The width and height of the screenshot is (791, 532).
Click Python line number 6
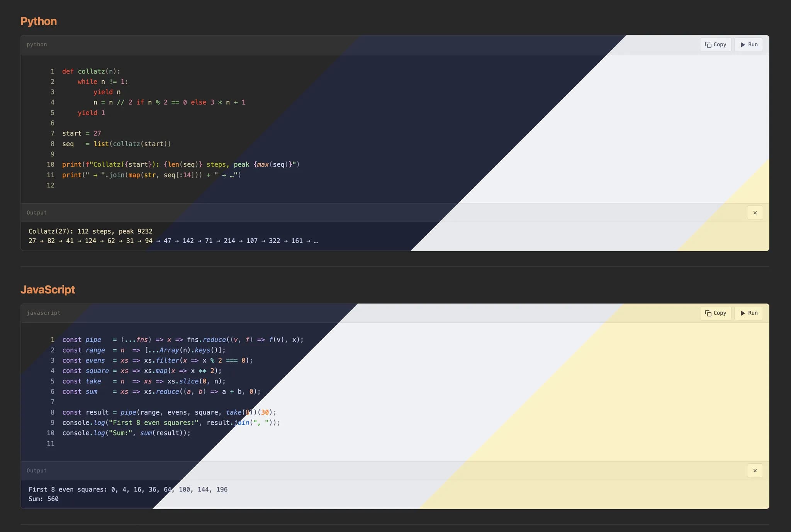coord(53,123)
